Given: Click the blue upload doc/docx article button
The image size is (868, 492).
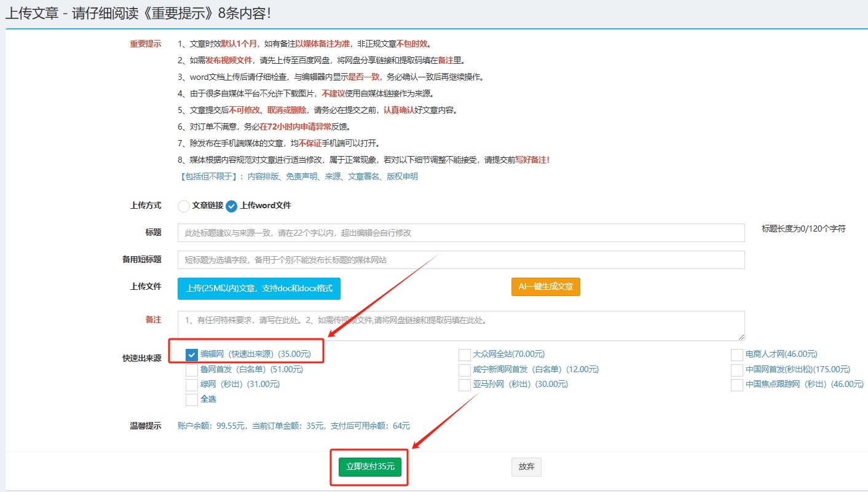Looking at the screenshot, I should 259,288.
